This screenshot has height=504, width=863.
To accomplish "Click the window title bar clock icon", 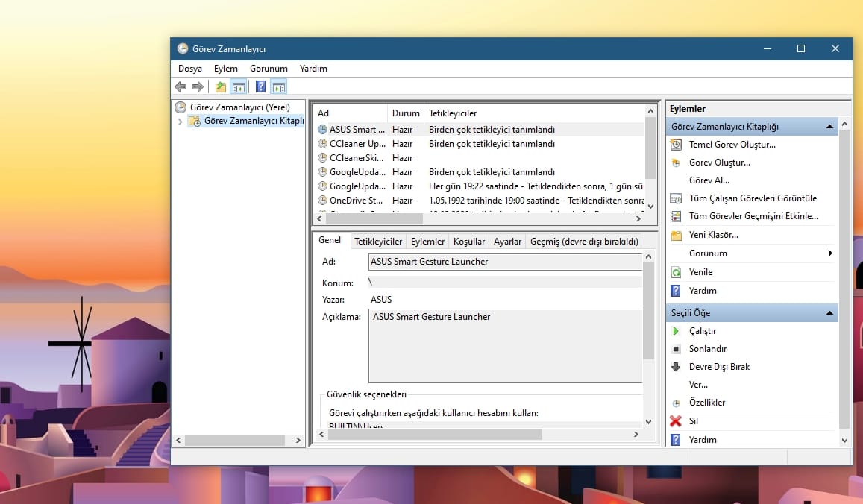I will 182,49.
